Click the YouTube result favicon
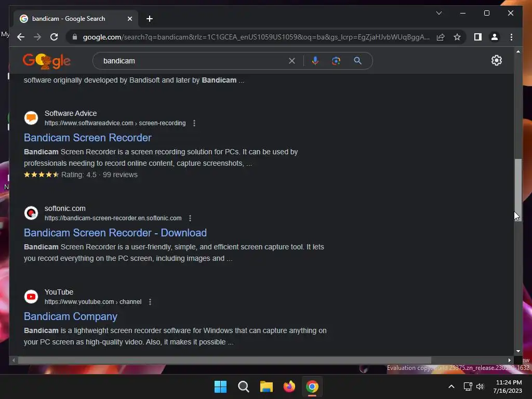The width and height of the screenshot is (532, 399). tap(31, 297)
